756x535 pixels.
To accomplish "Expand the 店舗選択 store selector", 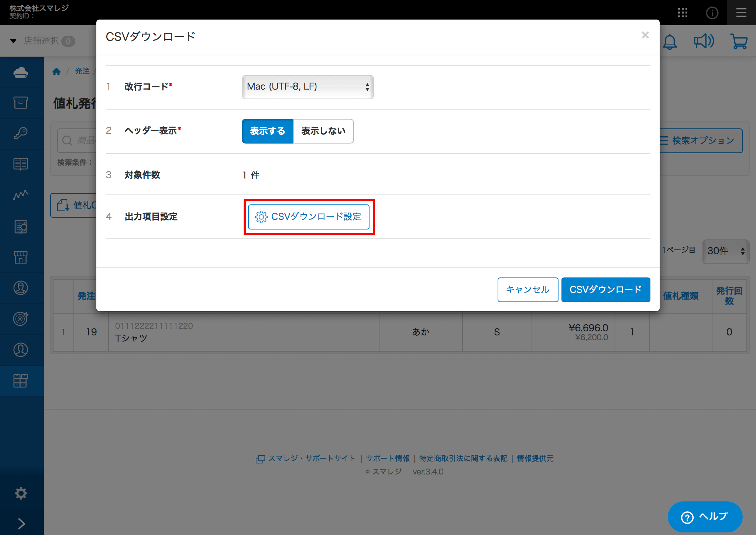I will tap(42, 41).
